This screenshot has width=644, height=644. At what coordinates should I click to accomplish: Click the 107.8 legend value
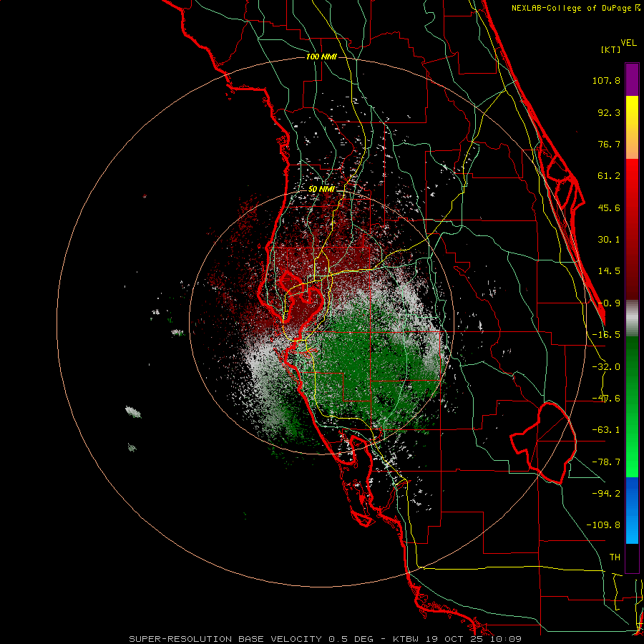606,80
